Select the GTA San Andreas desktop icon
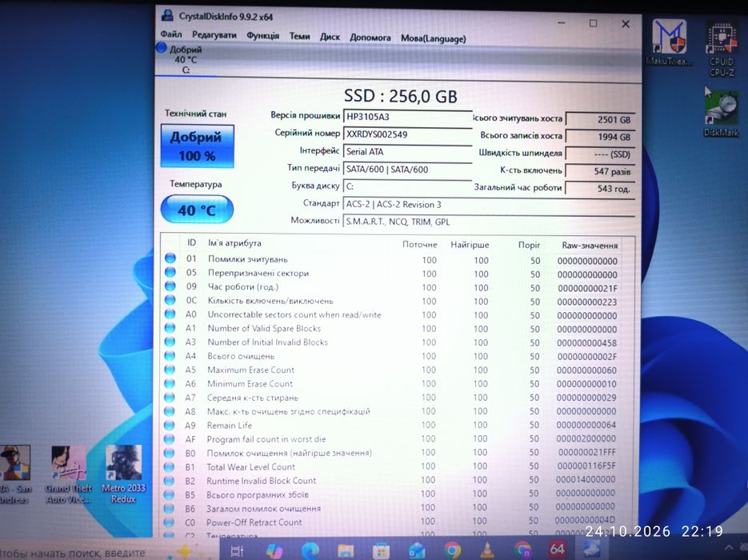The height and width of the screenshot is (560, 748). [14, 474]
